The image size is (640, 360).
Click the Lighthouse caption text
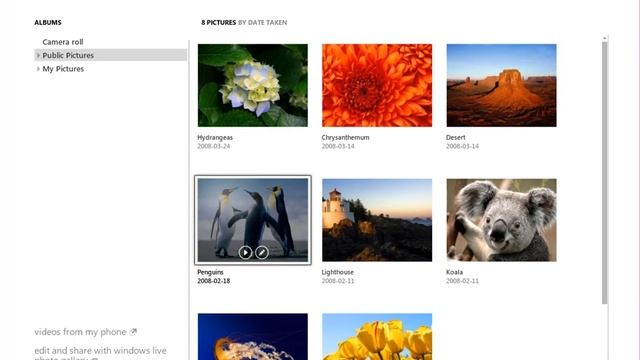pyautogui.click(x=338, y=272)
